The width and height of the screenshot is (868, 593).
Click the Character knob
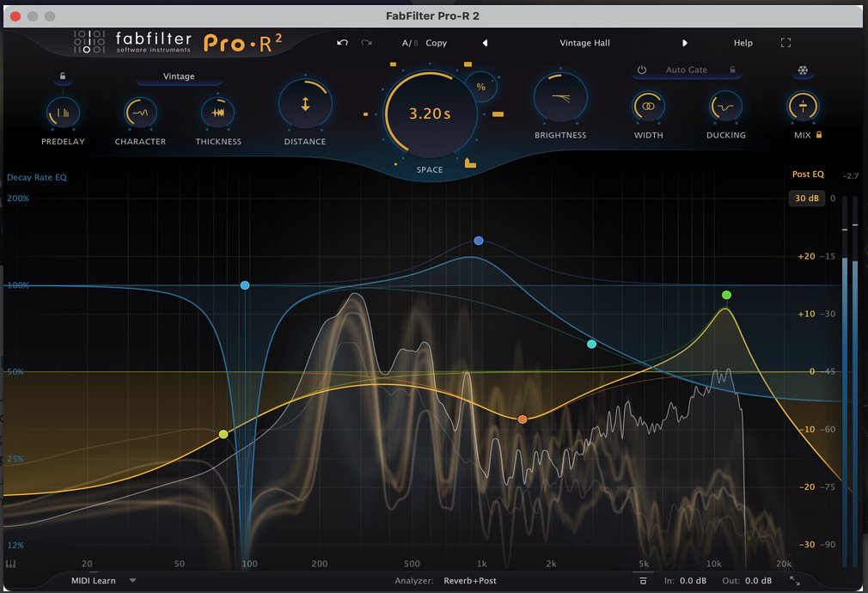coord(140,113)
